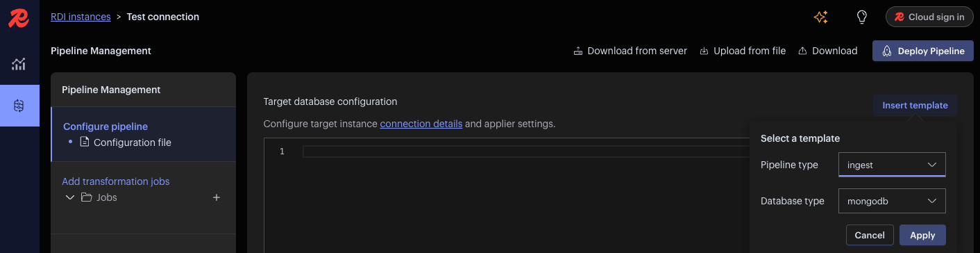This screenshot has height=253, width=980.
Task: Open the analytics chart sidebar icon
Action: [x=19, y=65]
